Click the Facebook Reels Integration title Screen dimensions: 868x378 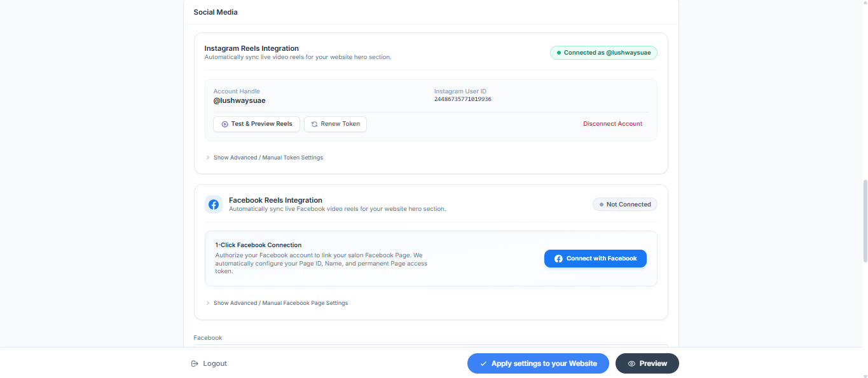click(x=275, y=200)
